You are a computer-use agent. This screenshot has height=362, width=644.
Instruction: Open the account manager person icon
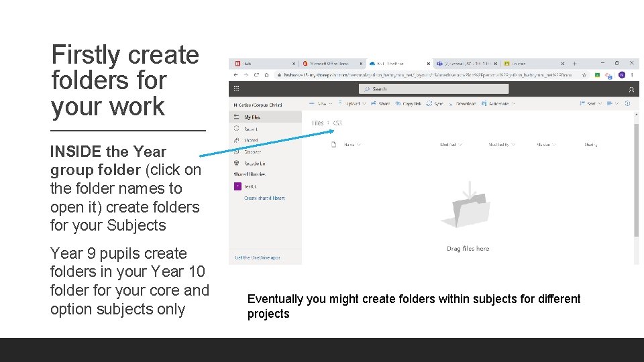[631, 89]
